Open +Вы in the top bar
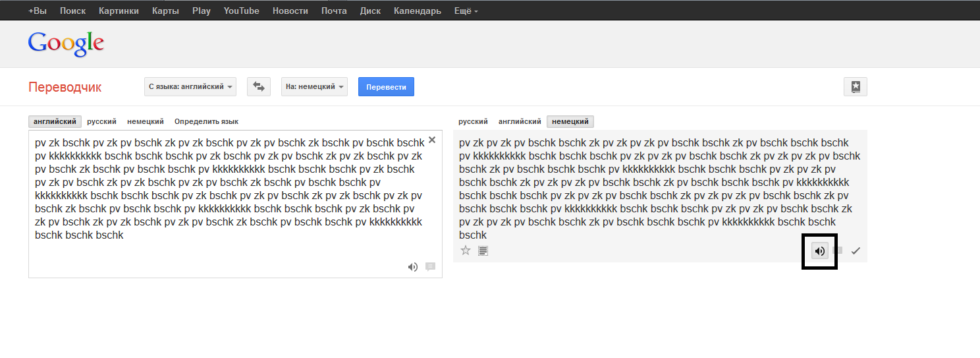 click(x=37, y=11)
